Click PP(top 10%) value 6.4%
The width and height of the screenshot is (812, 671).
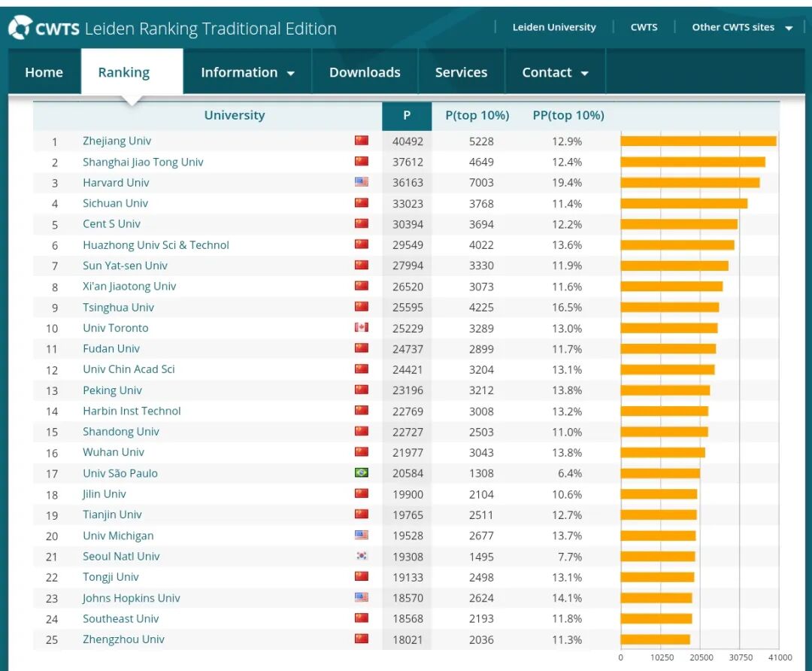coord(570,474)
